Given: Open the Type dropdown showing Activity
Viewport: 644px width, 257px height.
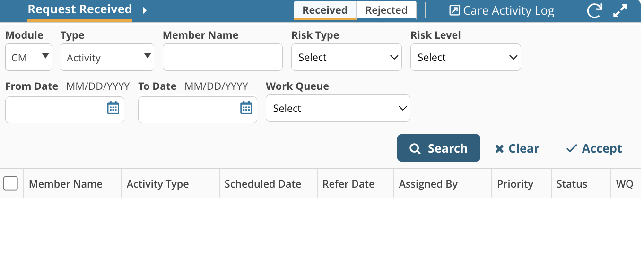Looking at the screenshot, I should pos(107,57).
